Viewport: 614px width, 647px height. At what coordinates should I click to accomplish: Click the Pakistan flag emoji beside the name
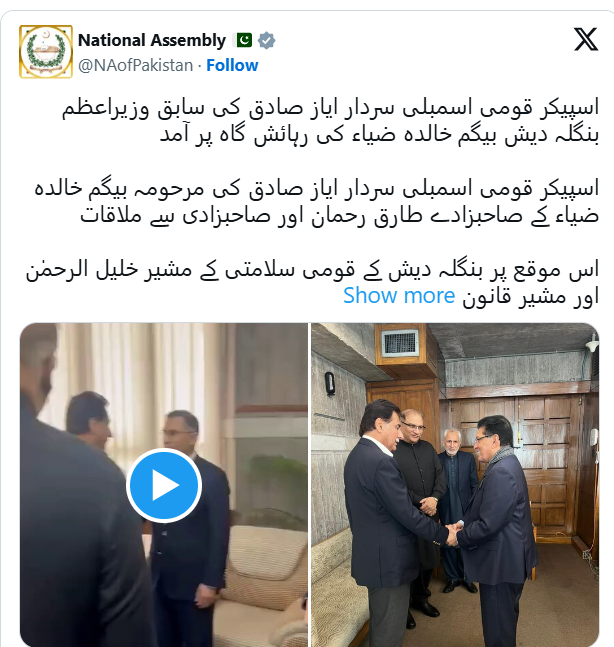(243, 40)
